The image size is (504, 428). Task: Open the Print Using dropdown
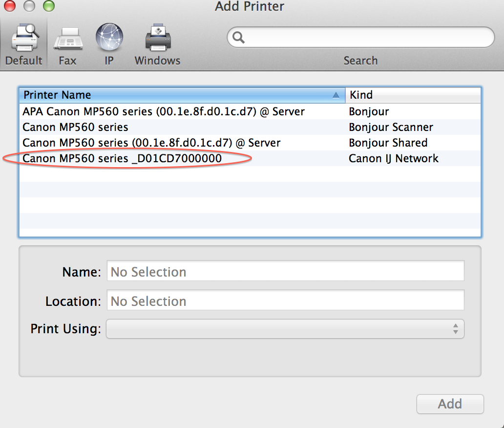[285, 329]
